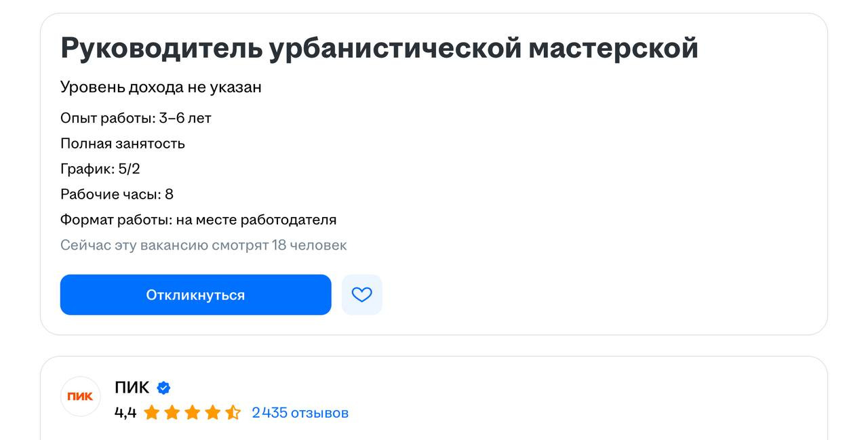Screen dimensions: 868x440
Task: Click the fourth rating star
Action: pyautogui.click(x=212, y=412)
